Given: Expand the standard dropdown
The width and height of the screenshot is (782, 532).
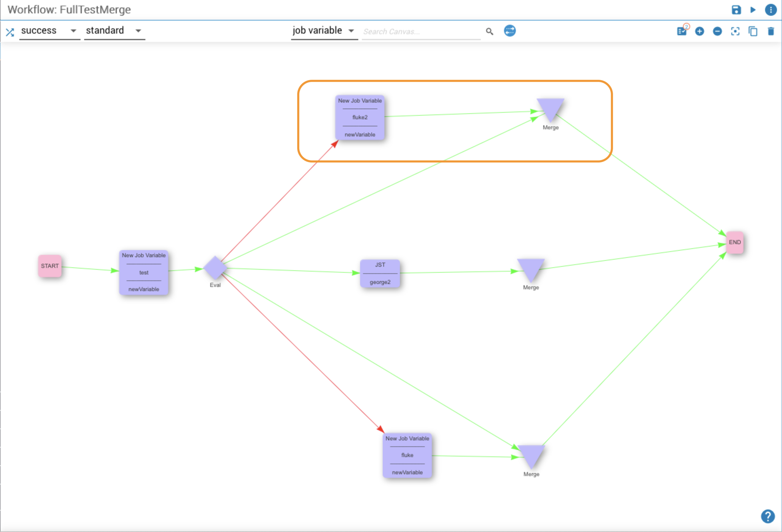Looking at the screenshot, I should 114,31.
